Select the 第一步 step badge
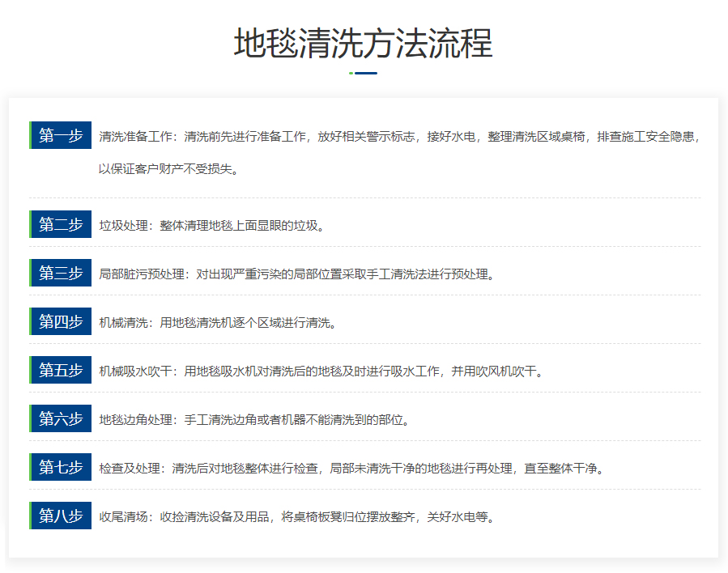Viewport: 728px width, 573px height. pyautogui.click(x=61, y=136)
